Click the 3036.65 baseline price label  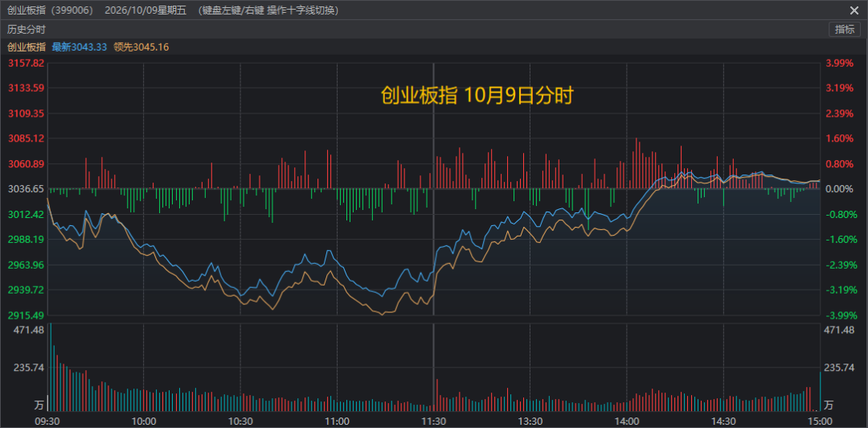point(26,189)
